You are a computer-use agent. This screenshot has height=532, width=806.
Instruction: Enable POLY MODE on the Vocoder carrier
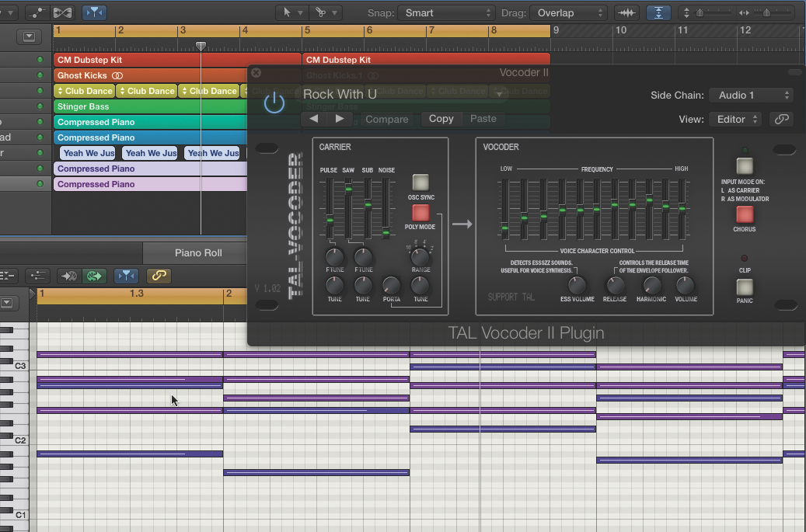point(419,214)
